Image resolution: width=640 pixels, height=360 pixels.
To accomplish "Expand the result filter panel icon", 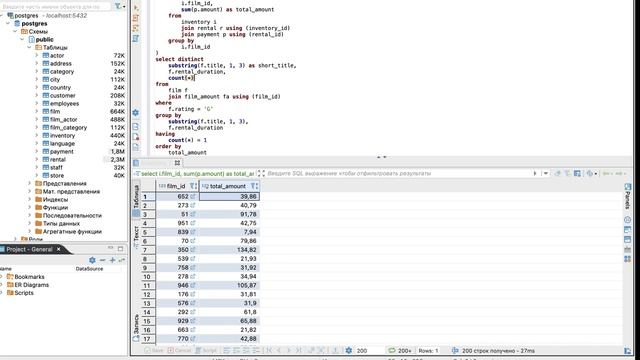I will click(261, 173).
